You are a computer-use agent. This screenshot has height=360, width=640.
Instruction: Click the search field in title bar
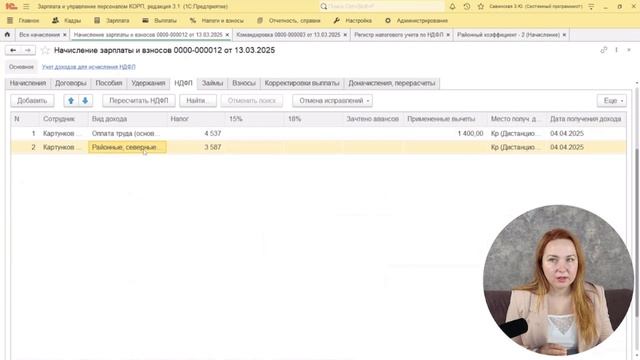point(382,7)
